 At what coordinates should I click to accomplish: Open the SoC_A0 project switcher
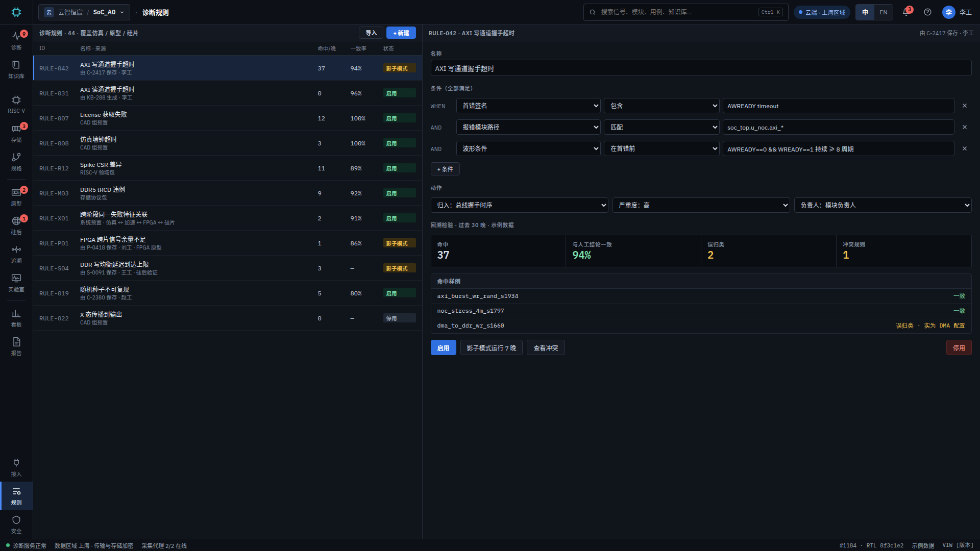coord(84,12)
